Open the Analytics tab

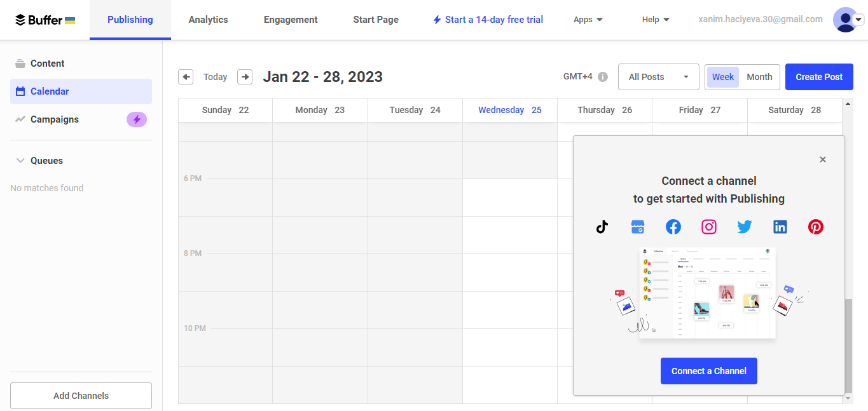(209, 20)
